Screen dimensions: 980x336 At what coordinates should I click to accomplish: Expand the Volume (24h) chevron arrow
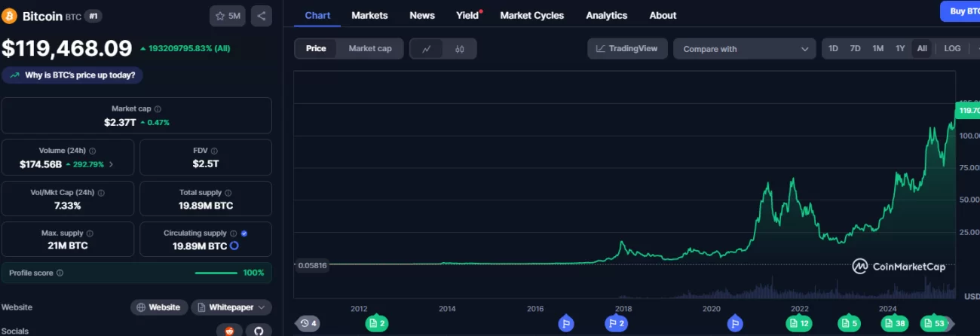112,164
